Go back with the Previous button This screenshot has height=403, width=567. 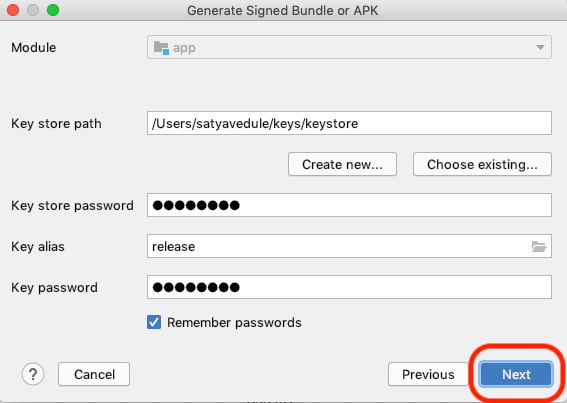[x=428, y=374]
